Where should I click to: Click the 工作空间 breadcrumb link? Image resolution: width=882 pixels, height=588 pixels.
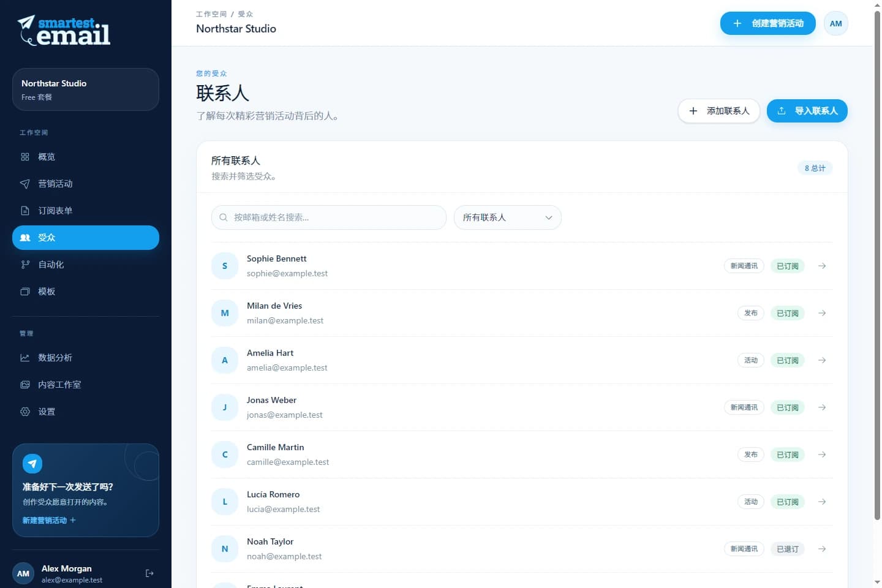[x=211, y=14]
